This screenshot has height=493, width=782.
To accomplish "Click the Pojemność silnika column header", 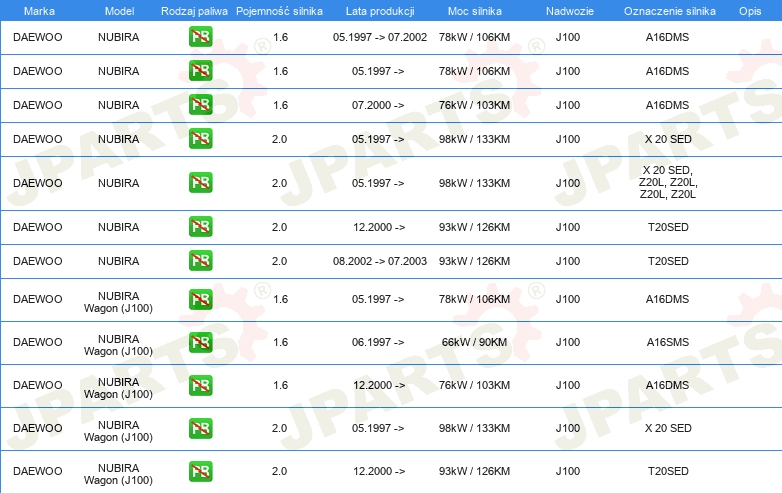I will (279, 11).
